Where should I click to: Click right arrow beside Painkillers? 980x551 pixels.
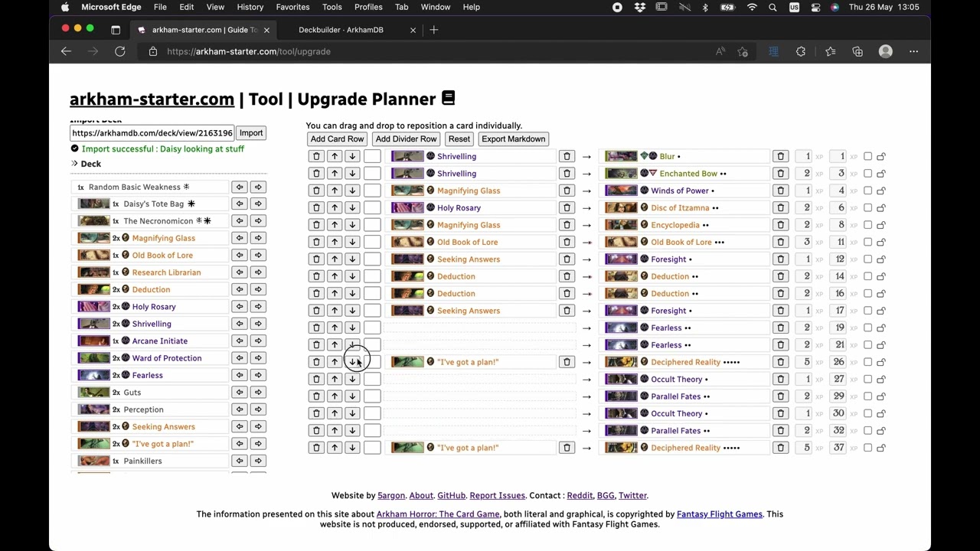point(258,461)
